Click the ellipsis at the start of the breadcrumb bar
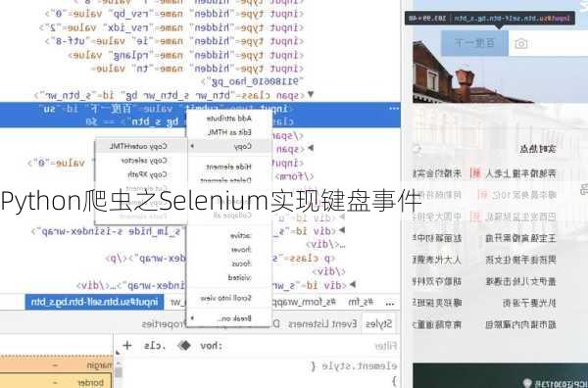 pyautogui.click(x=390, y=303)
